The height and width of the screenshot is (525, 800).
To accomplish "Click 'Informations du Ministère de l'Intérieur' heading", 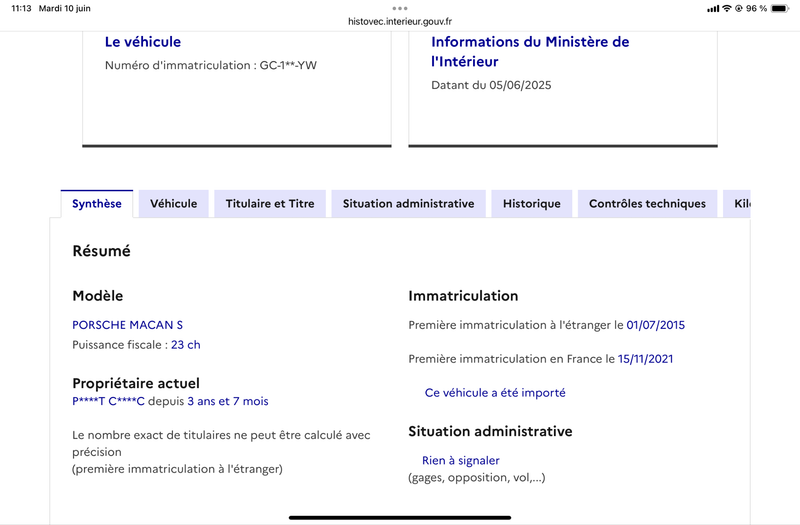I will (530, 52).
